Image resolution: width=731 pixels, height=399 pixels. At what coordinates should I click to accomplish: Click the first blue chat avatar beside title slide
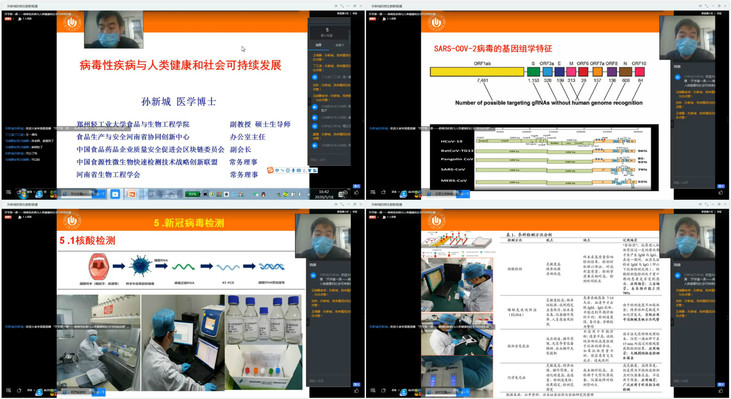(315, 77)
